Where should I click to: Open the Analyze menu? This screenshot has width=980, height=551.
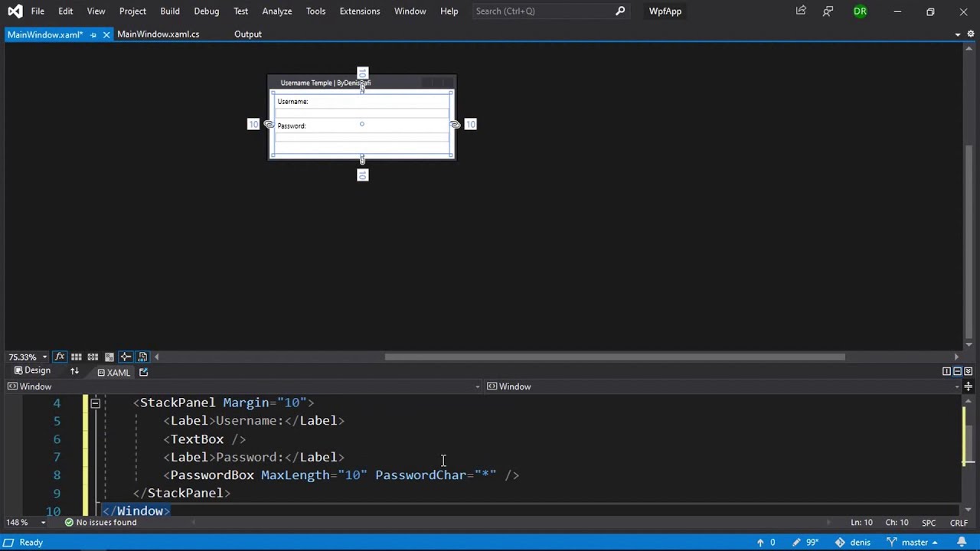[277, 11]
